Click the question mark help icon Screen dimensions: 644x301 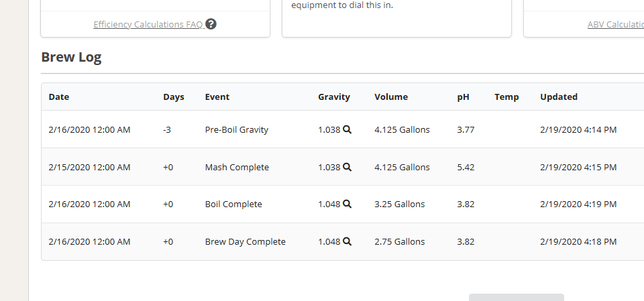point(211,24)
